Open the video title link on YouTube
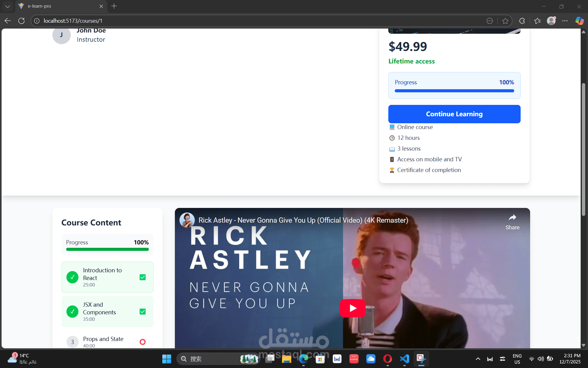 tap(303, 220)
